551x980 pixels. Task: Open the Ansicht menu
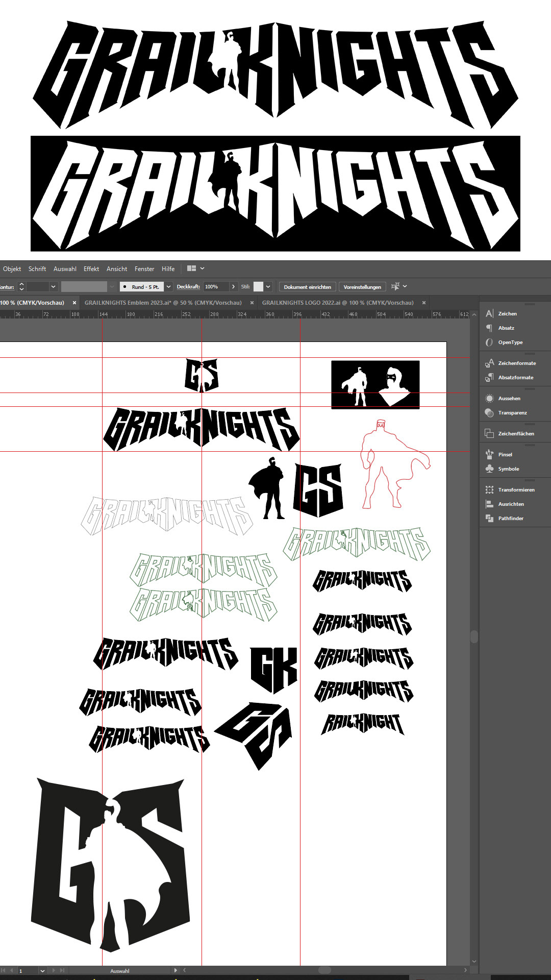117,269
